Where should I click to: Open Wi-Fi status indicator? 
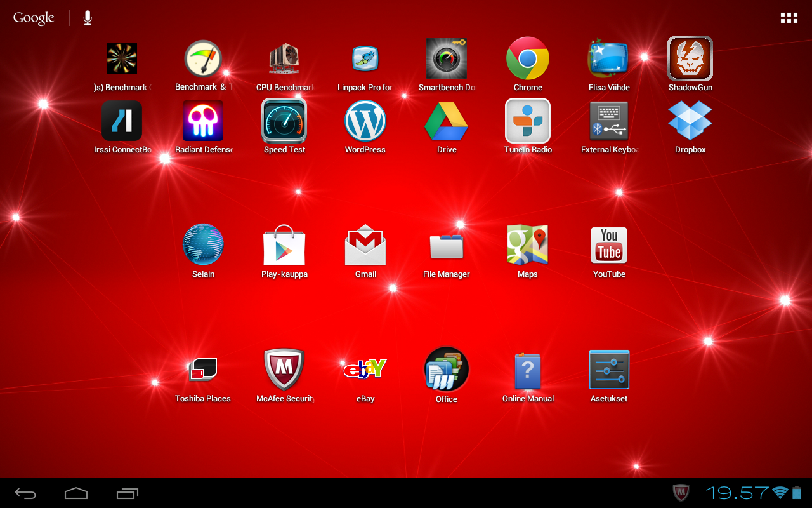click(780, 493)
